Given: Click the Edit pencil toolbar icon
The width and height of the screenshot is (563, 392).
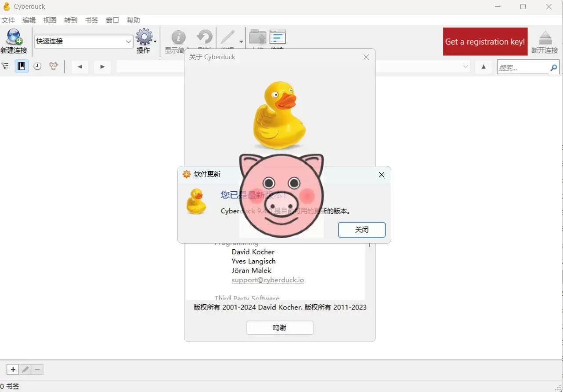Looking at the screenshot, I should [x=228, y=37].
